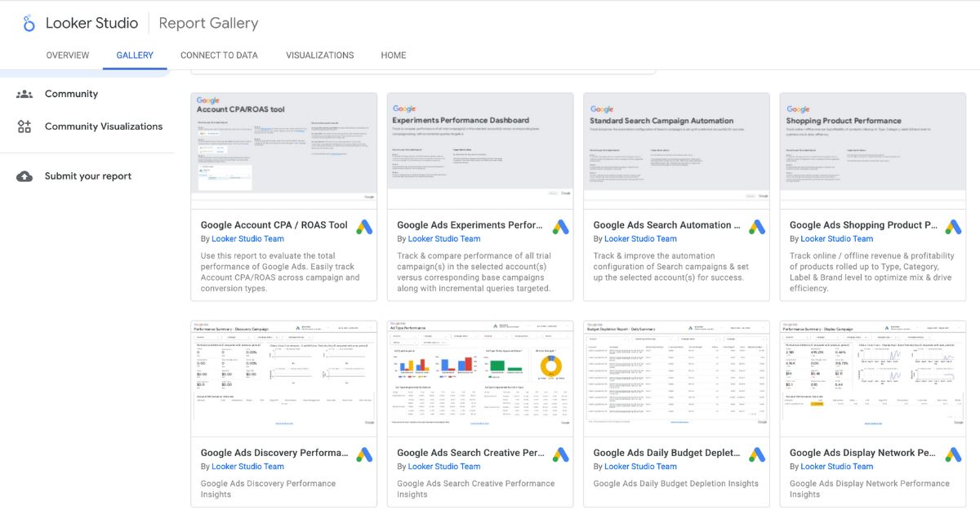This screenshot has width=980, height=514.
Task: Open the Budget Depletion Report thumbnail
Action: point(676,374)
